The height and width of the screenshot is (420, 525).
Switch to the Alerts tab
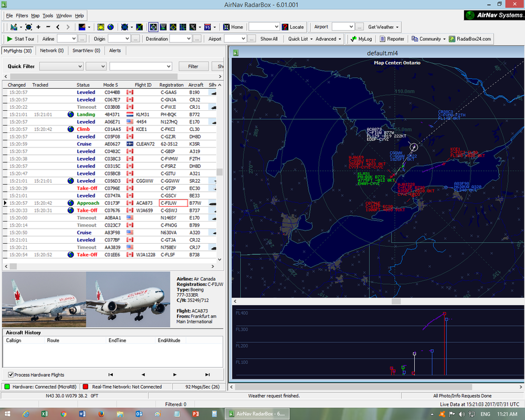click(x=115, y=50)
